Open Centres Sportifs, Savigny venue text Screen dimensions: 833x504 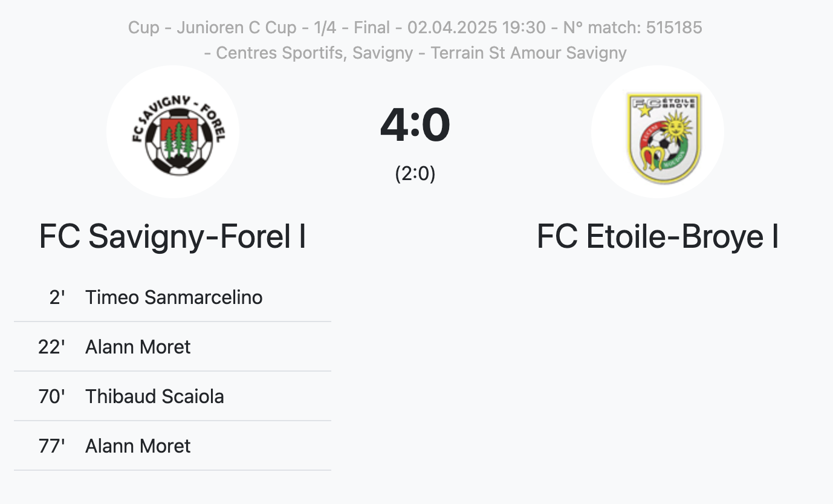[314, 53]
